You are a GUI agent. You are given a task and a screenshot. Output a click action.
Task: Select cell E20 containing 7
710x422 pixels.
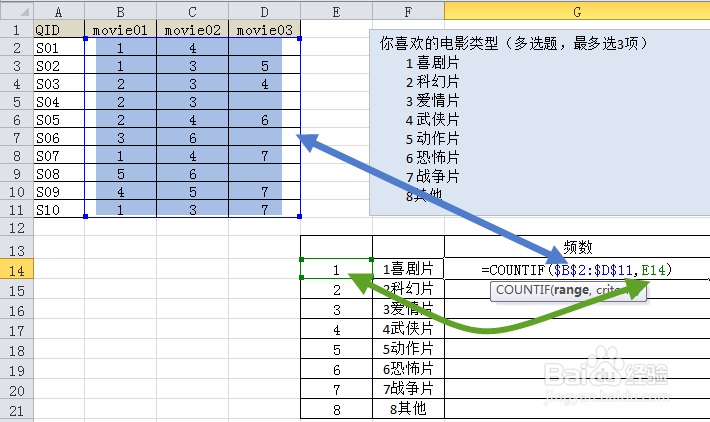pos(336,389)
